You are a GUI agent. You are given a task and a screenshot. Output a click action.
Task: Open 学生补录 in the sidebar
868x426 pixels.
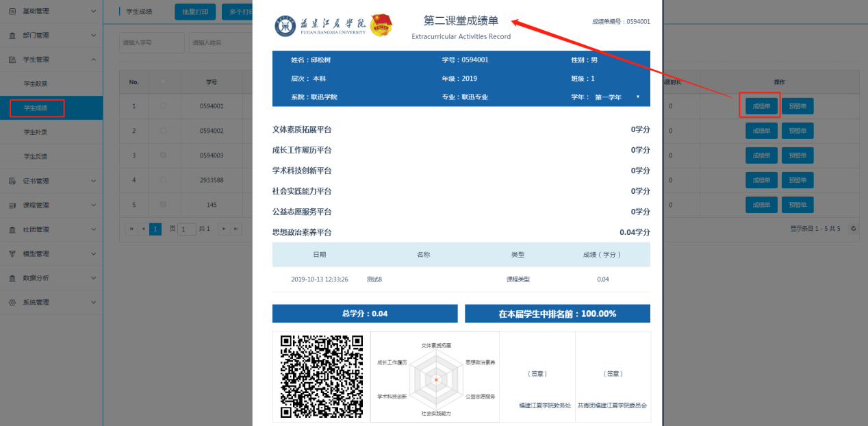(36, 132)
